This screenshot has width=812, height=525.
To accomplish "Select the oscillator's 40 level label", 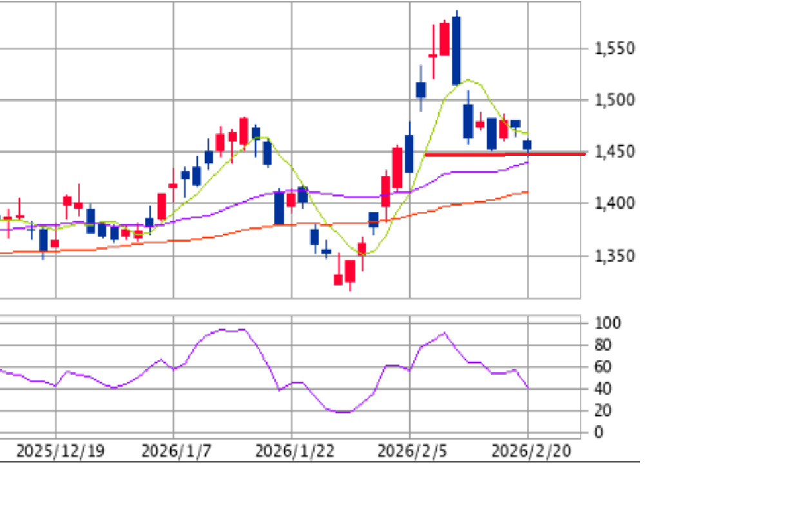I will coord(603,388).
